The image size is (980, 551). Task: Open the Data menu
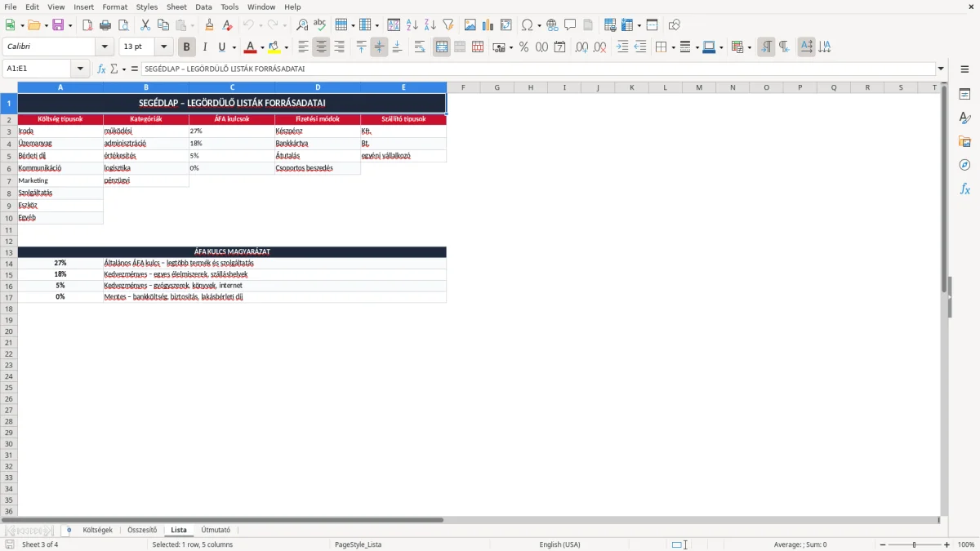click(x=203, y=7)
